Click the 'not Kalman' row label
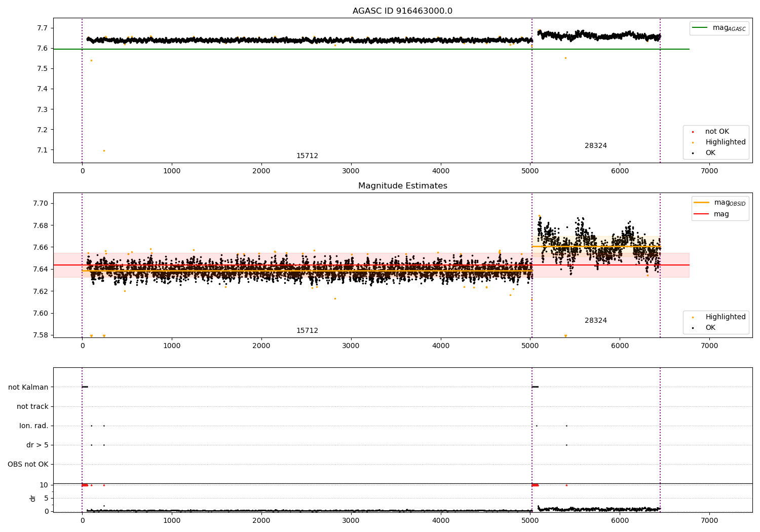The height and width of the screenshot is (532, 760). [28, 388]
